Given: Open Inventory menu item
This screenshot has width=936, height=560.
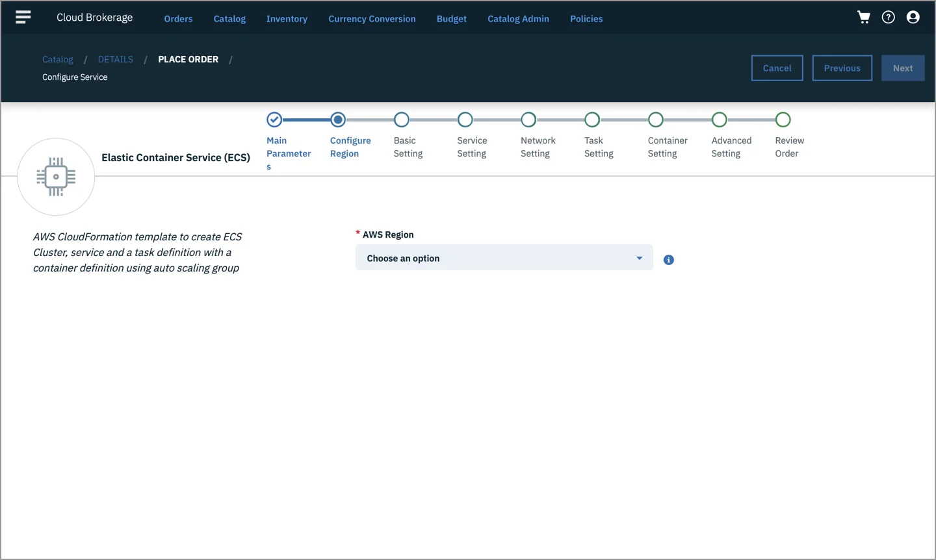Looking at the screenshot, I should point(287,19).
